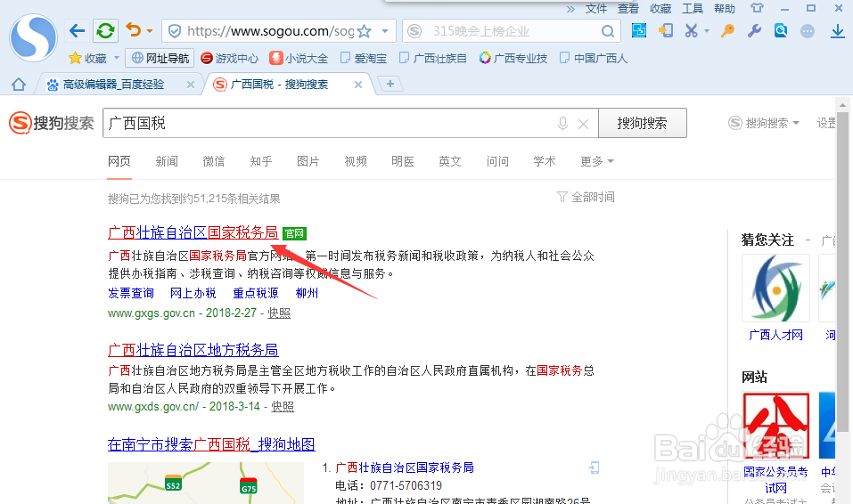Bookmark page with the star icon
Viewport: 853px width, 504px height.
click(365, 31)
